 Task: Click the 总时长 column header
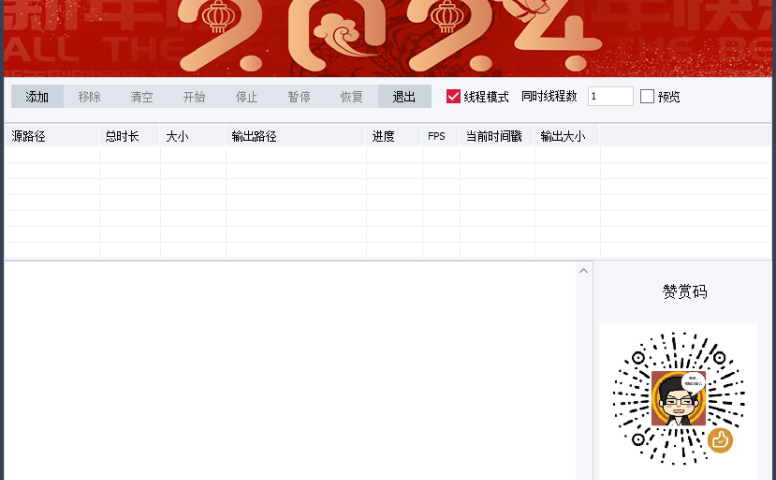(130, 136)
